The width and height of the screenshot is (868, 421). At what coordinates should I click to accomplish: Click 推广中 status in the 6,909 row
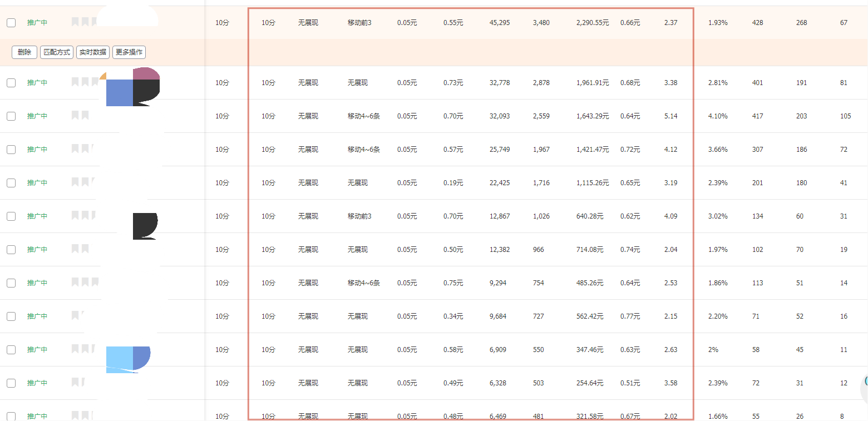click(37, 350)
